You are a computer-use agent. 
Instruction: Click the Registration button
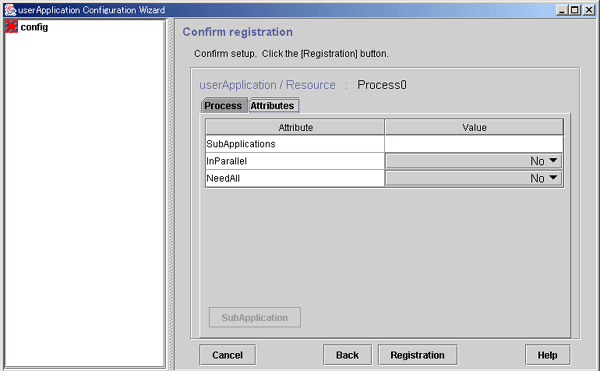point(417,355)
